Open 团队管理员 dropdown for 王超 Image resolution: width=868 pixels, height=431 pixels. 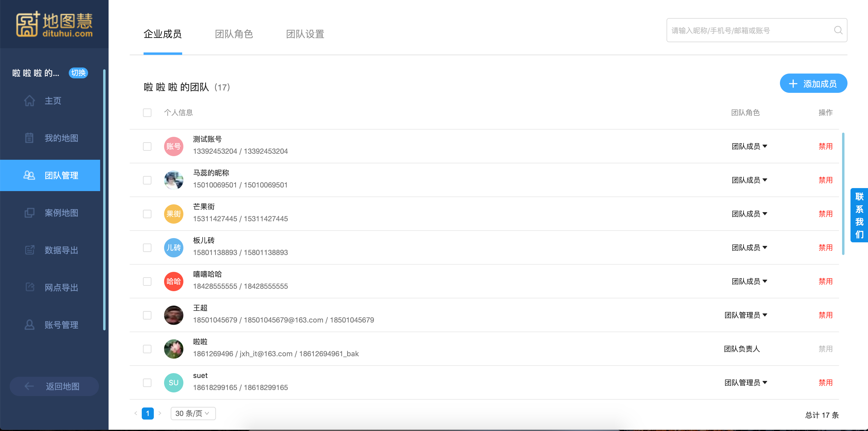click(x=746, y=315)
